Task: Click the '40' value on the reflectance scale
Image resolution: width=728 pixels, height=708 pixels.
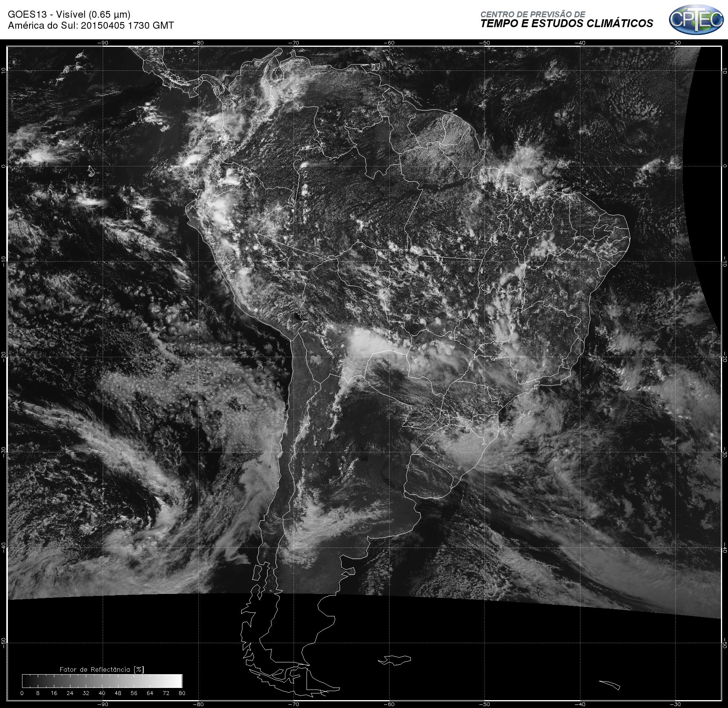Action: tap(102, 693)
